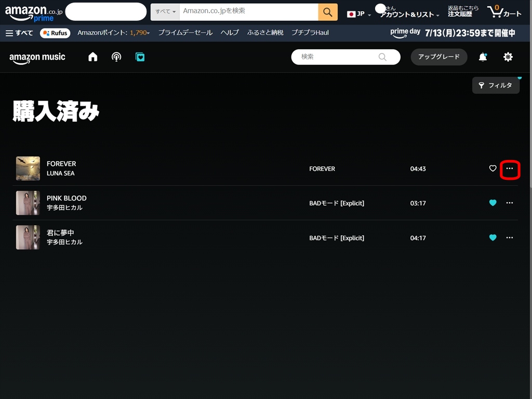Open the JP language dropdown
The height and width of the screenshot is (399, 532).
click(358, 14)
